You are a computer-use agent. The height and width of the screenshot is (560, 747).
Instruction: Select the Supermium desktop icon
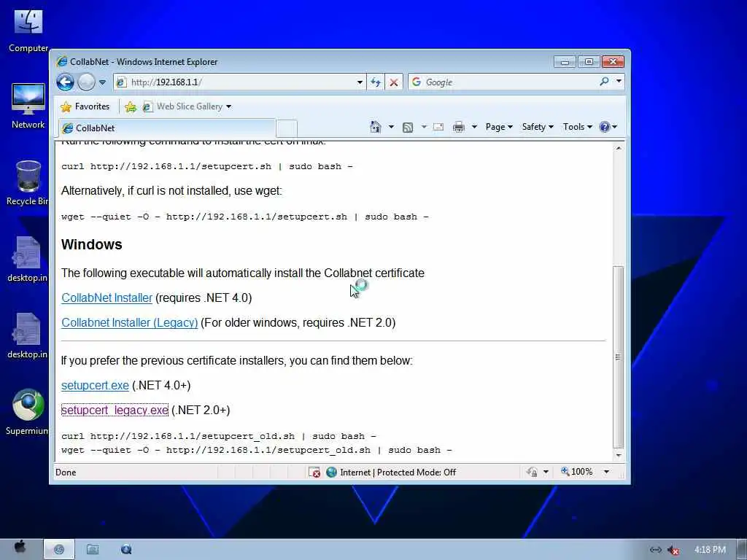pyautogui.click(x=27, y=413)
